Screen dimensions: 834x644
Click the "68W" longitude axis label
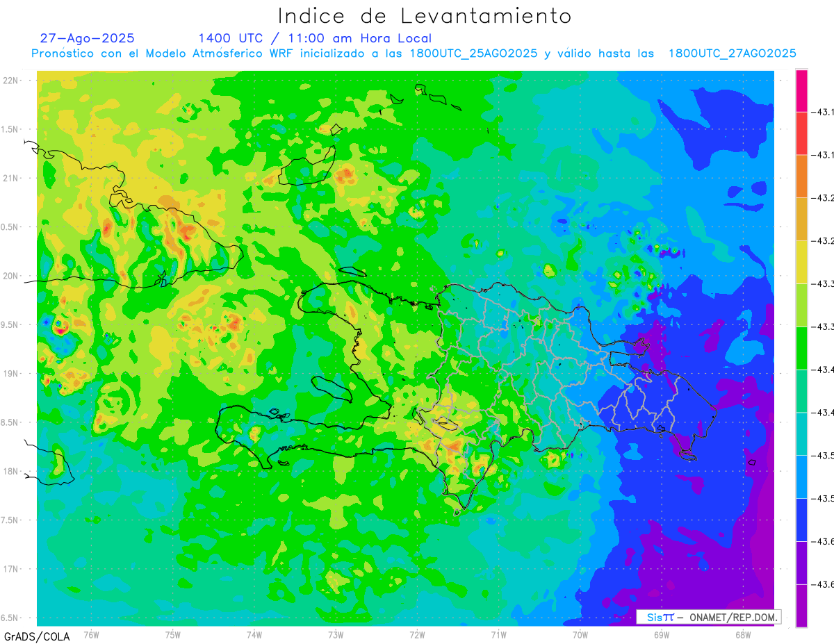click(743, 635)
